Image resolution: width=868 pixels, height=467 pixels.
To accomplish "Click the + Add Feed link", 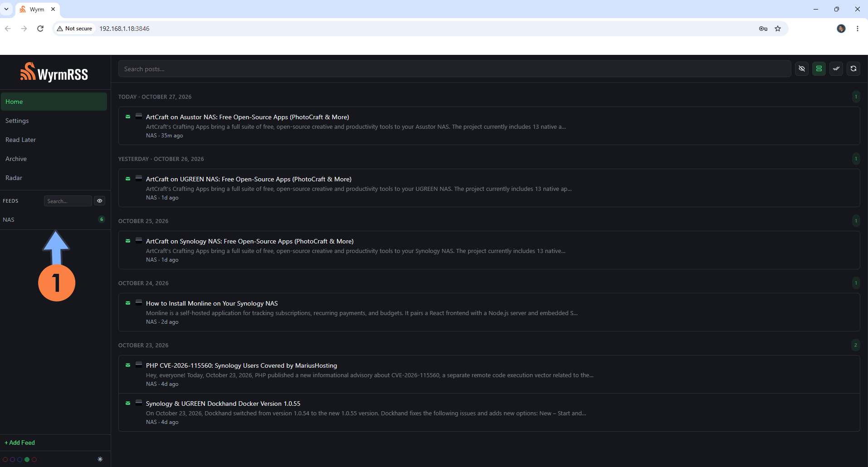I will [x=20, y=443].
